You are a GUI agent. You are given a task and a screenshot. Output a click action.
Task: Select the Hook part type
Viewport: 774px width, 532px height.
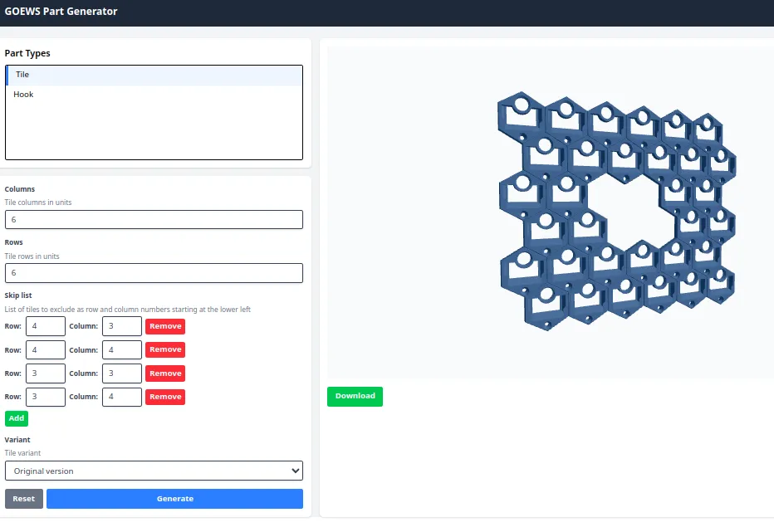coord(154,95)
